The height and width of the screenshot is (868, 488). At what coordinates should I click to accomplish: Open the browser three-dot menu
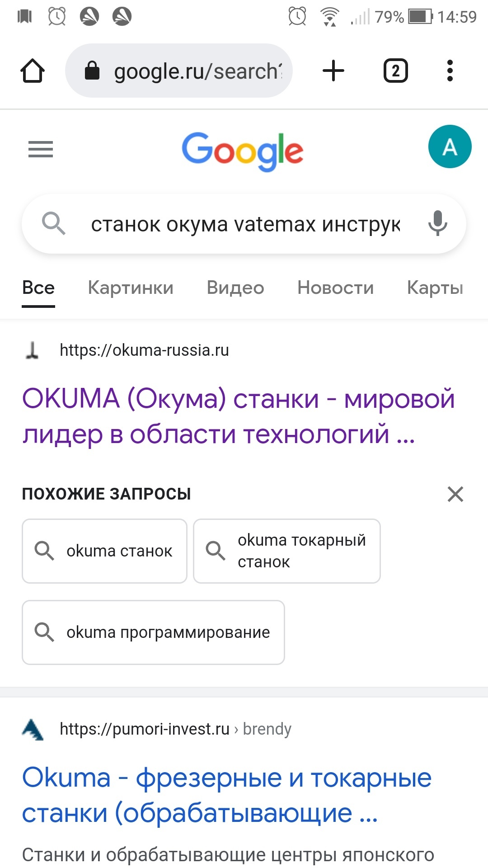pyautogui.click(x=450, y=71)
